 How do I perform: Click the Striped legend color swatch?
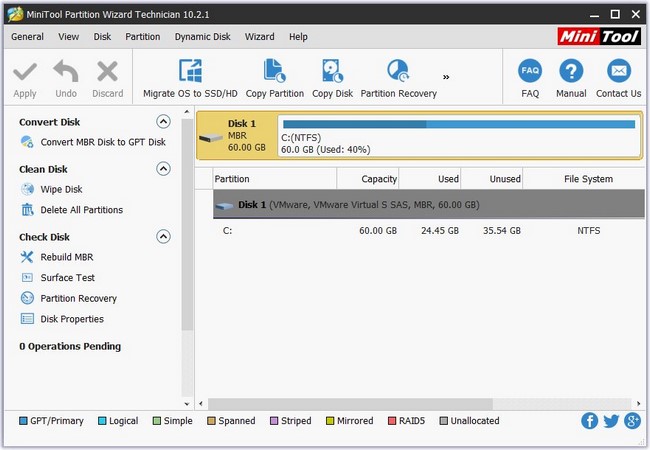pos(274,421)
